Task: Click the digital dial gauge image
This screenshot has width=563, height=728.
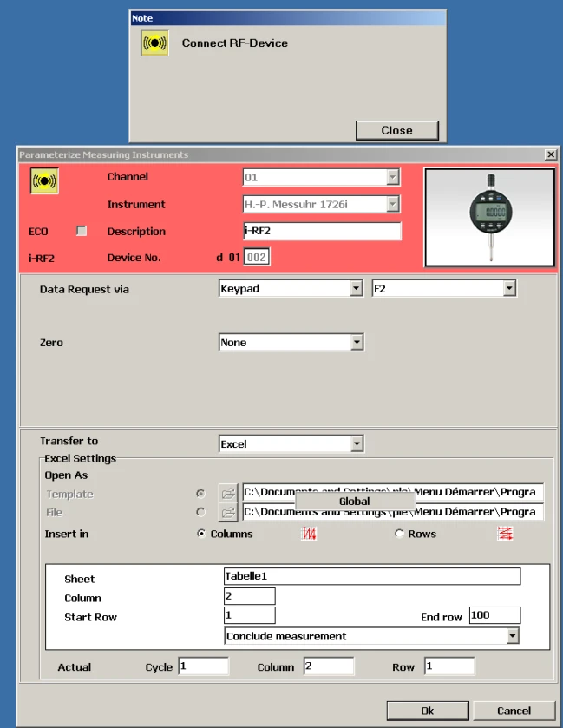Action: coord(489,217)
